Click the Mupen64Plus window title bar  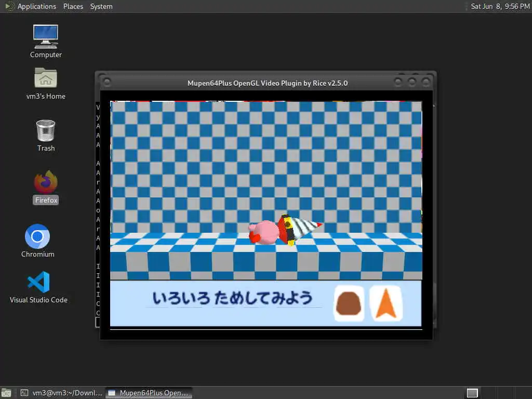pyautogui.click(x=268, y=83)
